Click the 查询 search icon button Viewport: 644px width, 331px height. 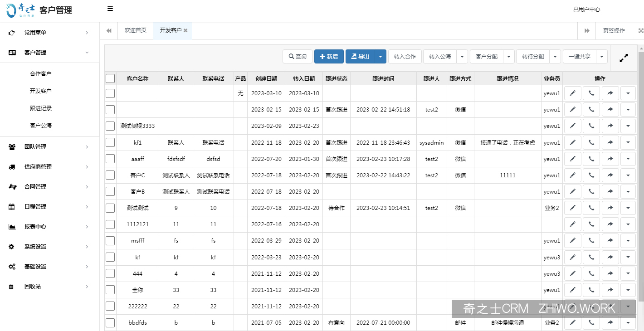tap(297, 56)
